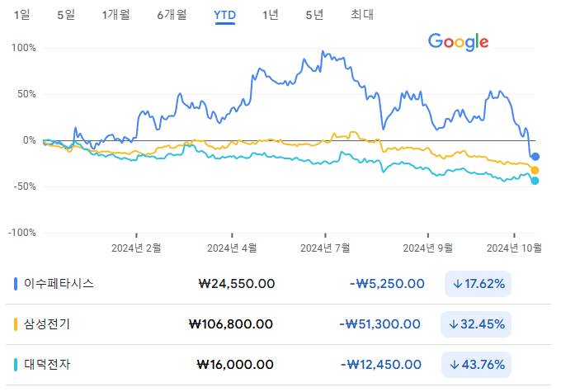Click the yellow endpoint dot on the chart
Screen dimensions: 561x392
pyautogui.click(x=535, y=170)
